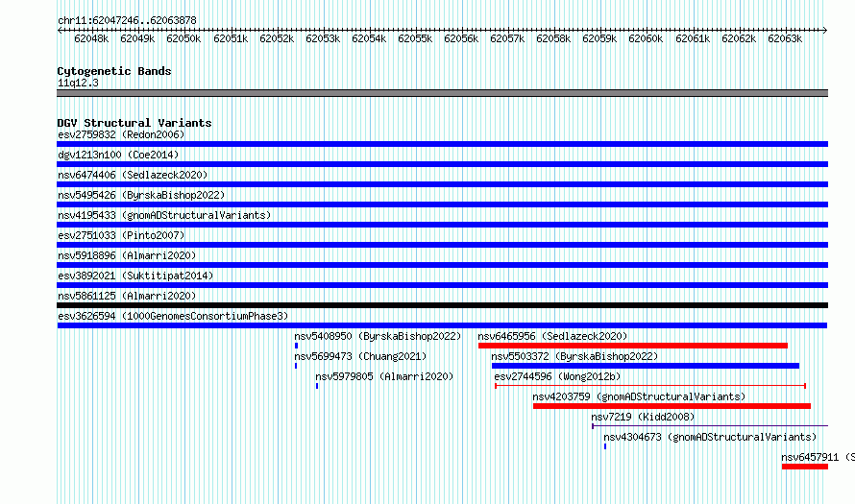This screenshot has width=855, height=504.
Task: Select the thin red line under esv2744596 (Wong2012b)
Action: [x=650, y=386]
